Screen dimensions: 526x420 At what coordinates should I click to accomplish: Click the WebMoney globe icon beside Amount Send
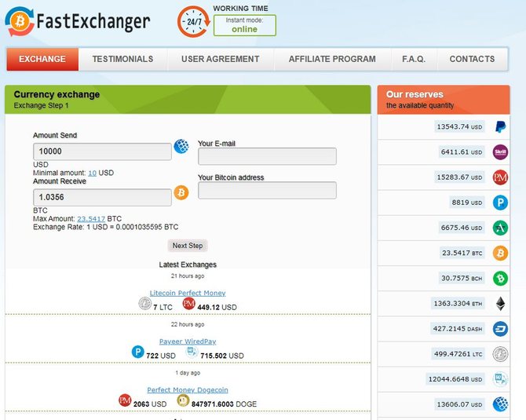coord(181,146)
